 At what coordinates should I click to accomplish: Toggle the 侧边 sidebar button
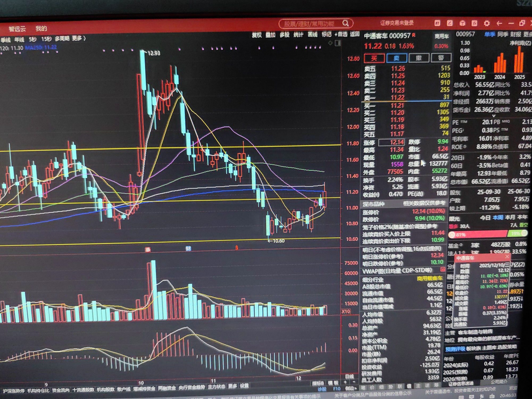tap(351, 388)
